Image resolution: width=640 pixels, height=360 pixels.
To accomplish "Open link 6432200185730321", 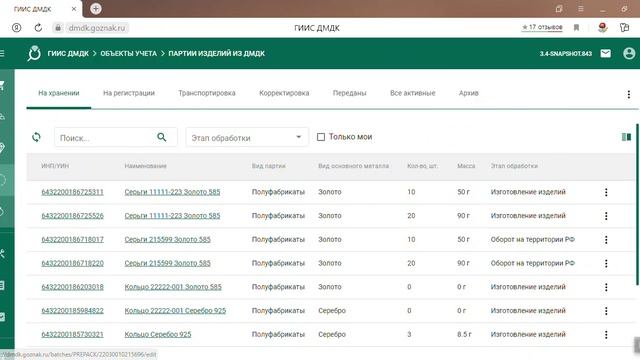I will [x=72, y=334].
